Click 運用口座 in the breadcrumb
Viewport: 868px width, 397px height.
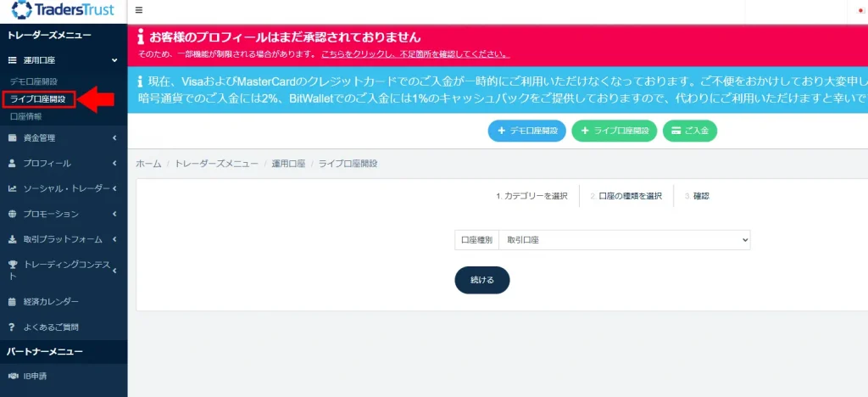click(288, 164)
